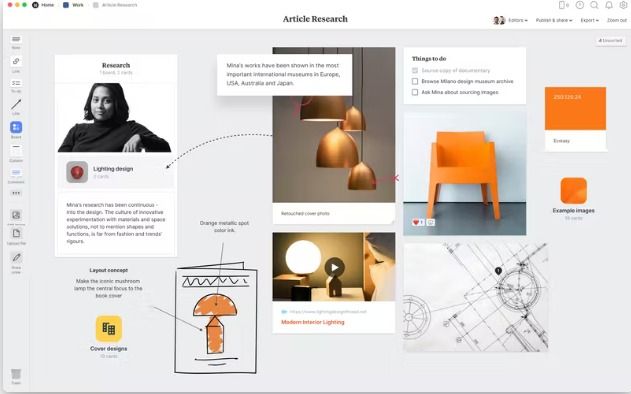This screenshot has height=394, width=631.
Task: Open the Cover designs yellow board icon
Action: pyautogui.click(x=109, y=328)
